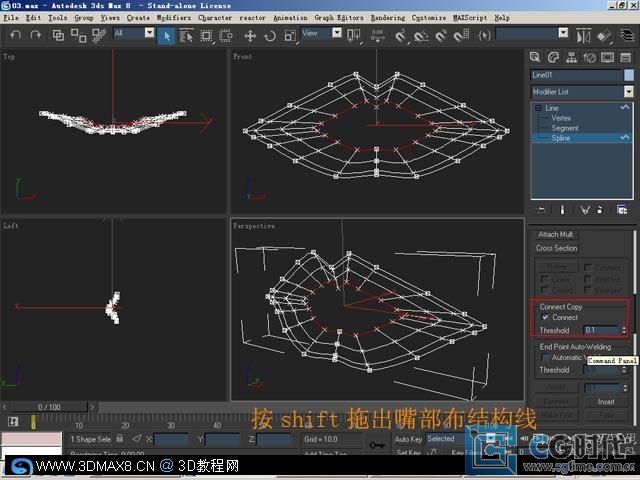
Task: Click the Line01 object color swatch
Action: [629, 75]
